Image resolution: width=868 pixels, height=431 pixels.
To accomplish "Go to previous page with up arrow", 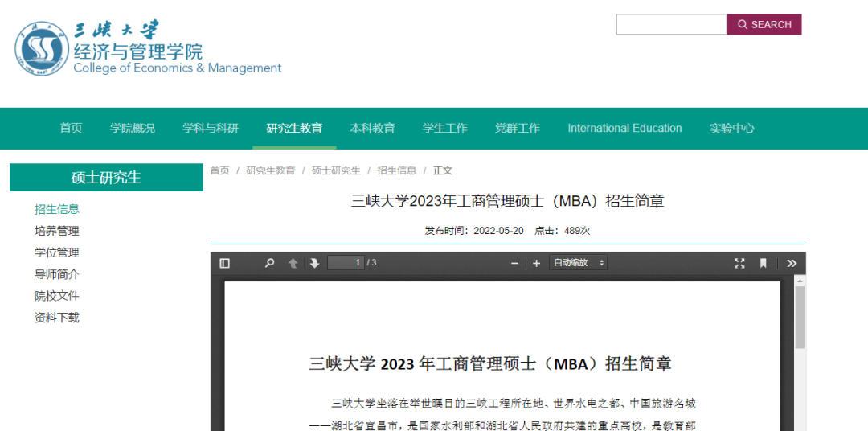I will 293,263.
